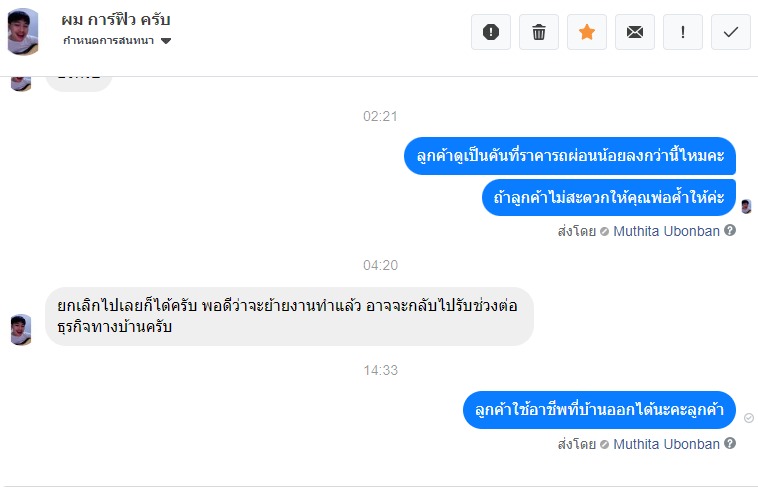Mark conversation as unread with envelope icon
Image resolution: width=758 pixels, height=487 pixels.
pyautogui.click(x=635, y=32)
